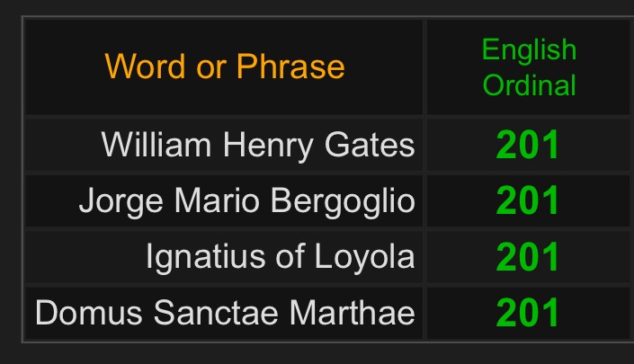Click the word "William" in the table
Screen dimensions: 634x364
(146, 144)
